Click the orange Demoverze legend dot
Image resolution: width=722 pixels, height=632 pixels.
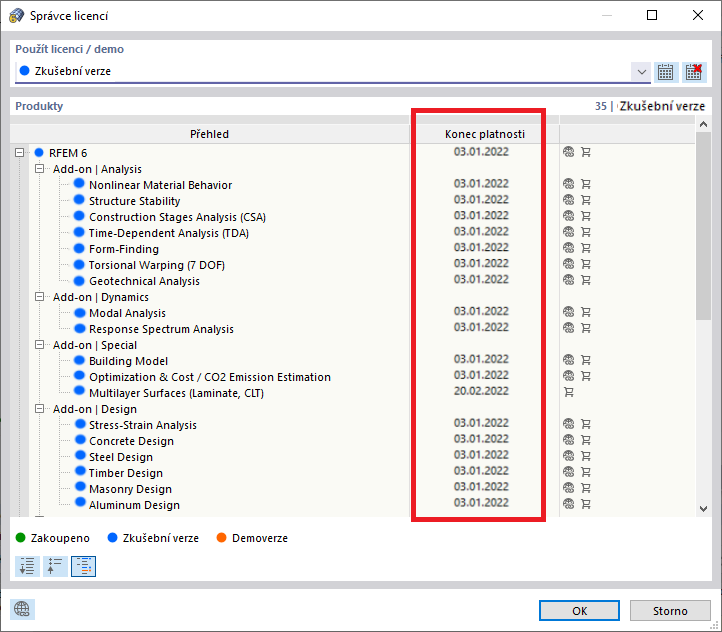[x=221, y=538]
